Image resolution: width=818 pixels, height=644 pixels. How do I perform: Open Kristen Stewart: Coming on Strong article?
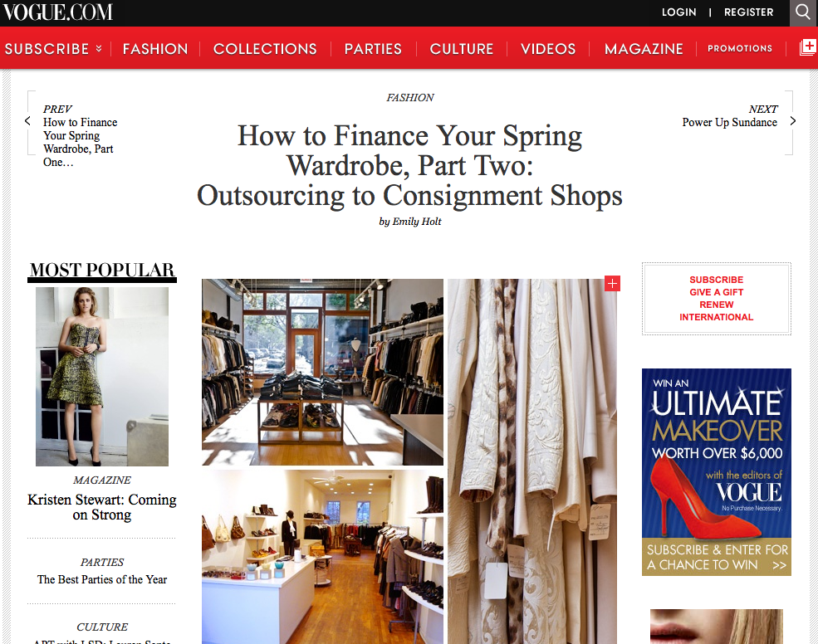pos(102,507)
